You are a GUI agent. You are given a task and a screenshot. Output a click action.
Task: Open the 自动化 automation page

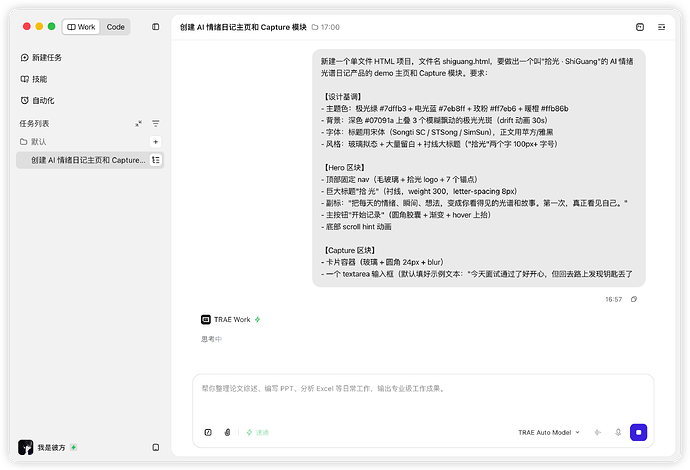coord(37,101)
